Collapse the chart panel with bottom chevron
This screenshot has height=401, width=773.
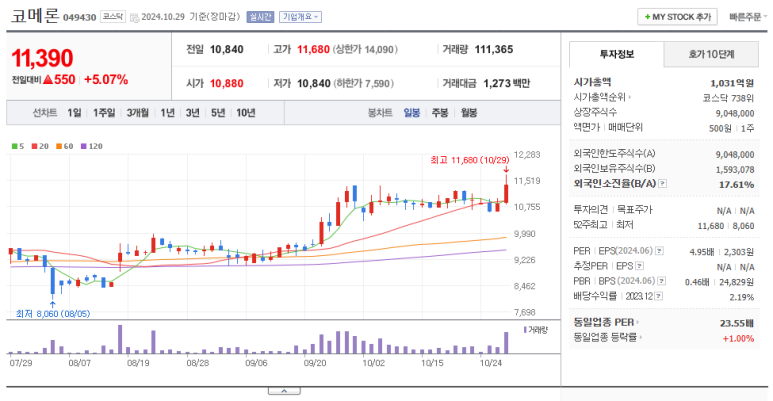click(x=284, y=391)
